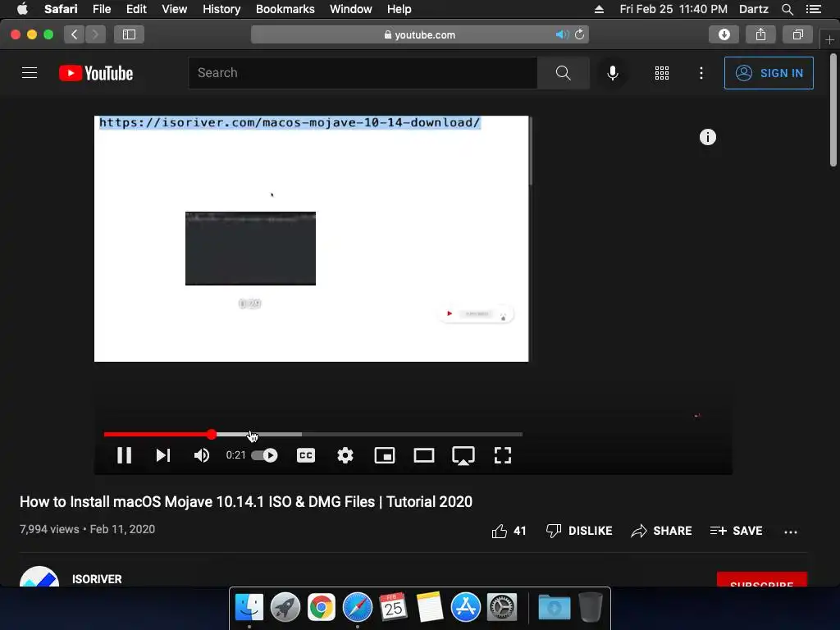Click the SIGN IN button

click(x=769, y=73)
